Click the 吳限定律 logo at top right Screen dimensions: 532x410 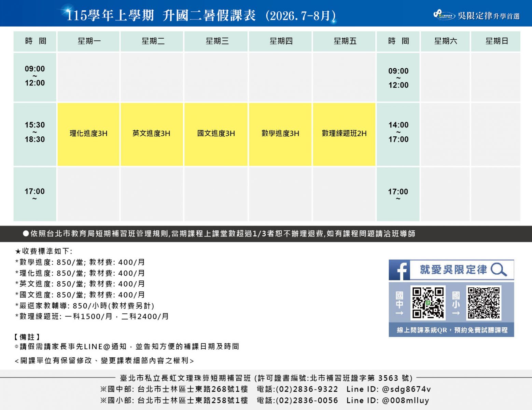coord(476,15)
